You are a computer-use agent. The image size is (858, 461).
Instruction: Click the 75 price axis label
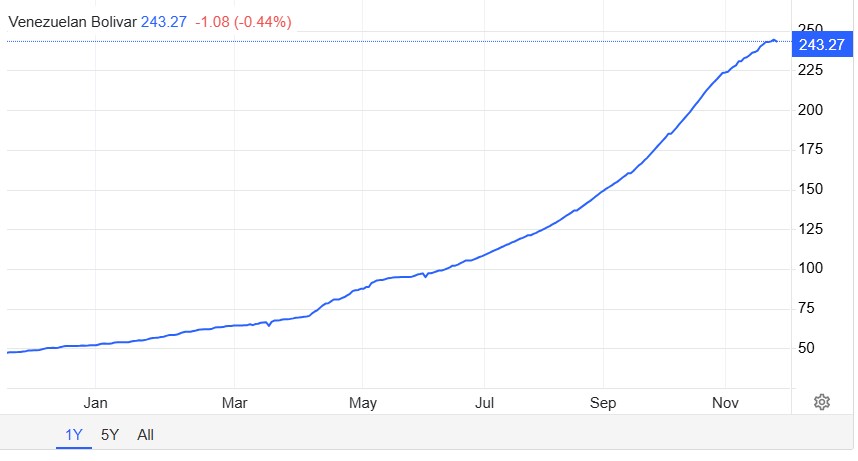pos(806,309)
